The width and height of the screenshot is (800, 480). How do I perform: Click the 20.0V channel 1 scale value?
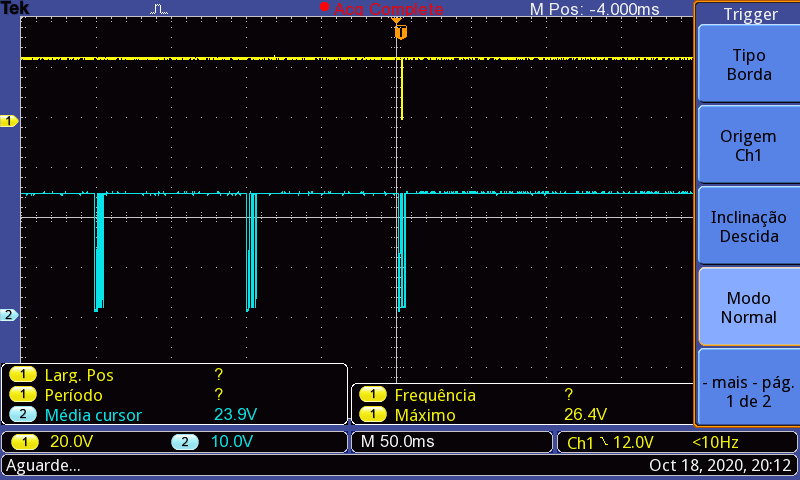[71, 441]
